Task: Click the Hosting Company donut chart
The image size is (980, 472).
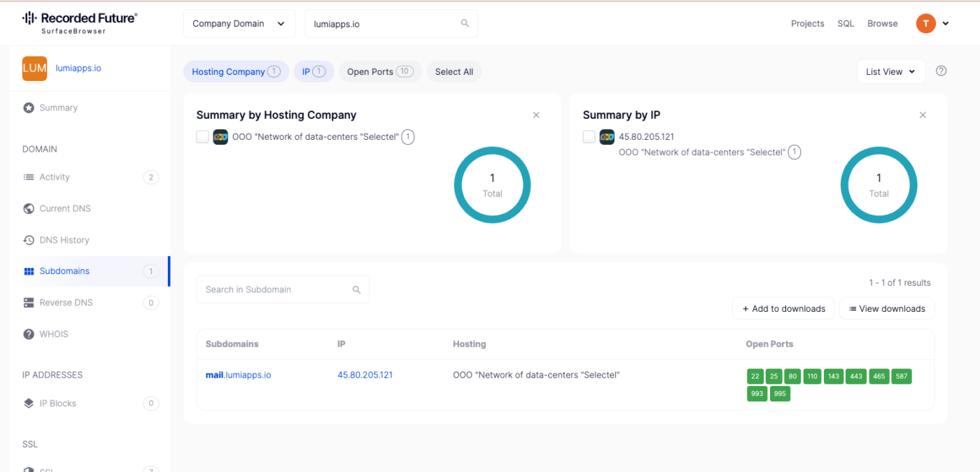Action: [492, 185]
